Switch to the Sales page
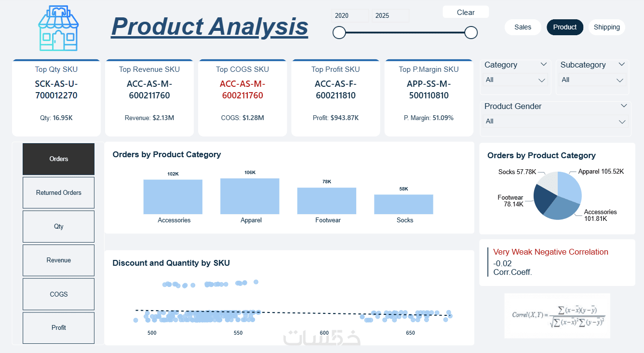The image size is (644, 353). pyautogui.click(x=523, y=27)
